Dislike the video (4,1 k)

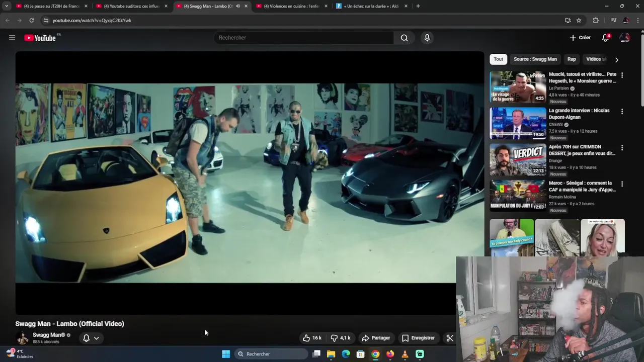(340, 338)
